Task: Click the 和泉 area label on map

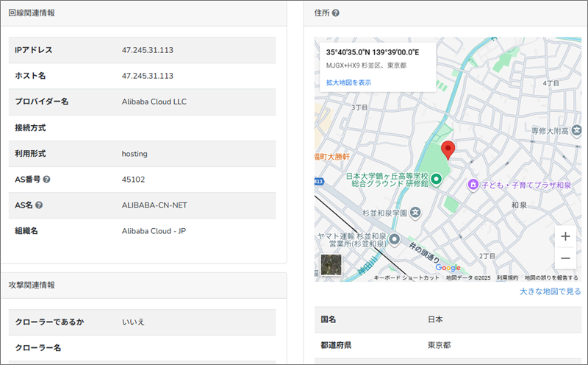Action: (520, 205)
